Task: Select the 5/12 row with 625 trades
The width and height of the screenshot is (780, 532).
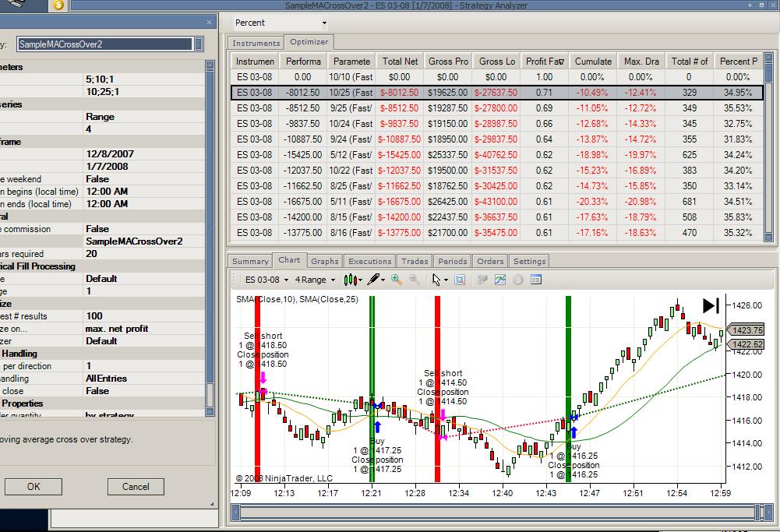Action: (497, 155)
